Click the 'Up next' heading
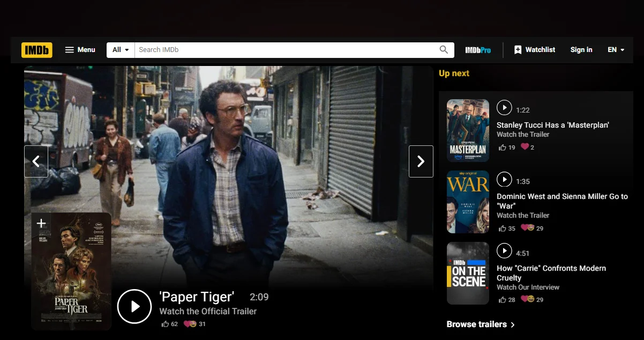The image size is (644, 340). click(x=454, y=73)
